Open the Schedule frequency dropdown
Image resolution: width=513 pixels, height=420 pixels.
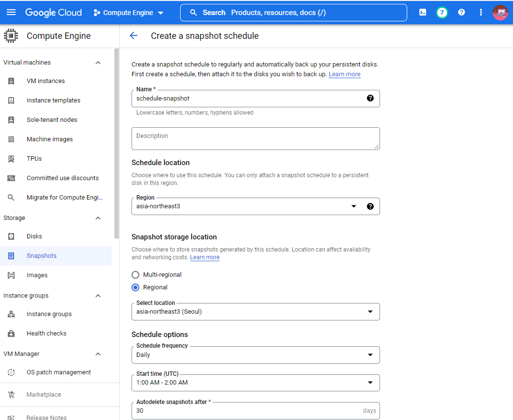(x=255, y=355)
